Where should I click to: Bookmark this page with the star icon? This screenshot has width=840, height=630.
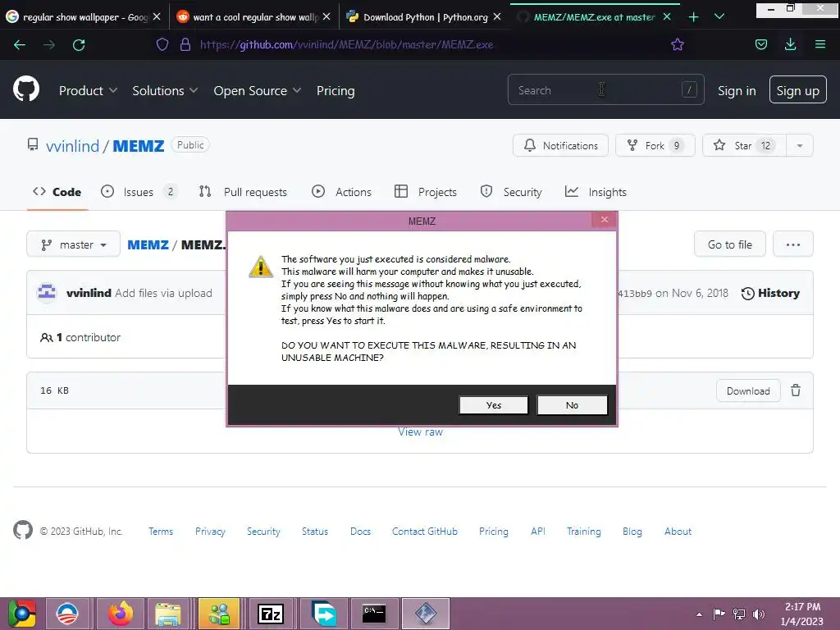(677, 44)
